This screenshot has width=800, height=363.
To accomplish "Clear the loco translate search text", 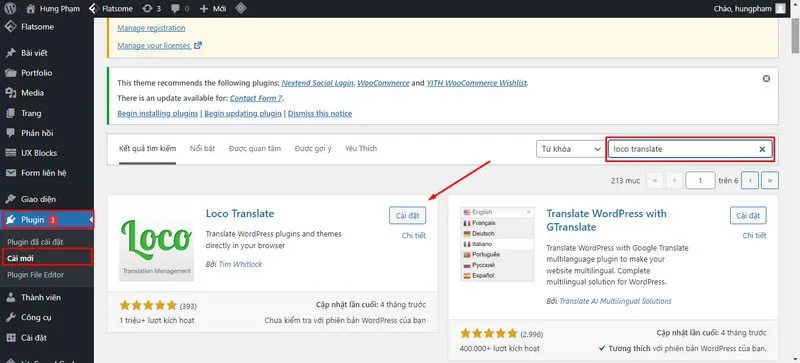I will coord(762,149).
